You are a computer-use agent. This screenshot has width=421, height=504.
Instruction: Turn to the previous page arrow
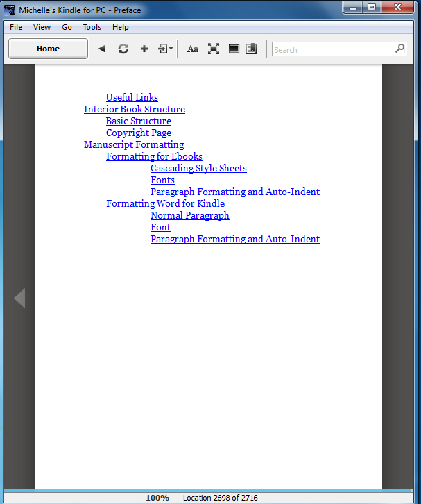pos(19,298)
